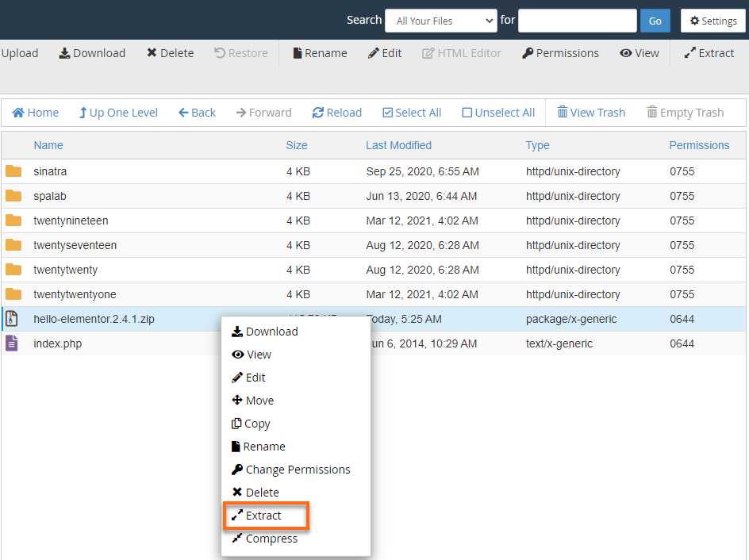Viewport: 749px width, 560px height.
Task: Click the search text input field
Action: pos(577,21)
